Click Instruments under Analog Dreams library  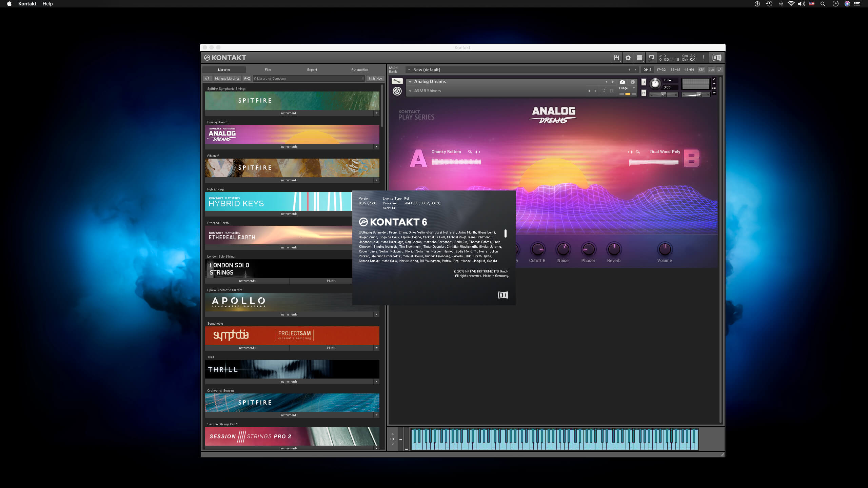point(289,147)
